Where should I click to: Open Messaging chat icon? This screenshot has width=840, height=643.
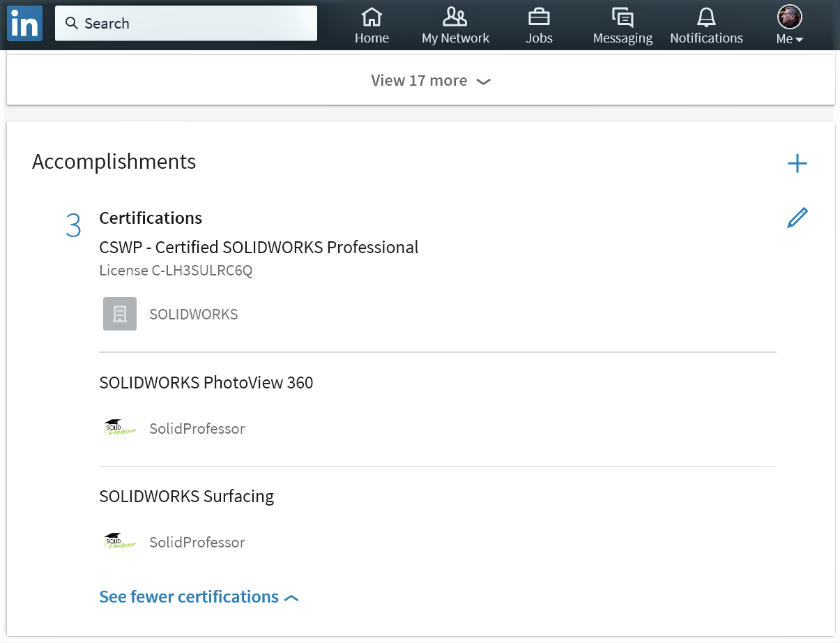[623, 17]
